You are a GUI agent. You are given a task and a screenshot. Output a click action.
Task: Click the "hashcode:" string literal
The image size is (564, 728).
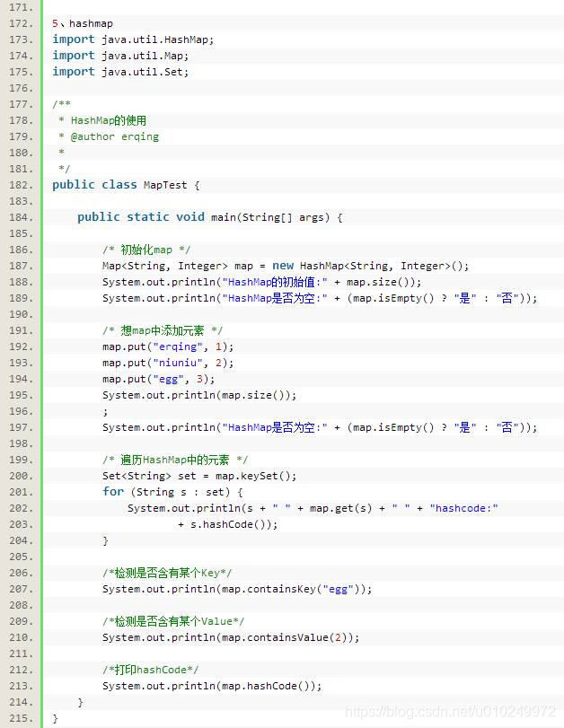click(x=464, y=508)
